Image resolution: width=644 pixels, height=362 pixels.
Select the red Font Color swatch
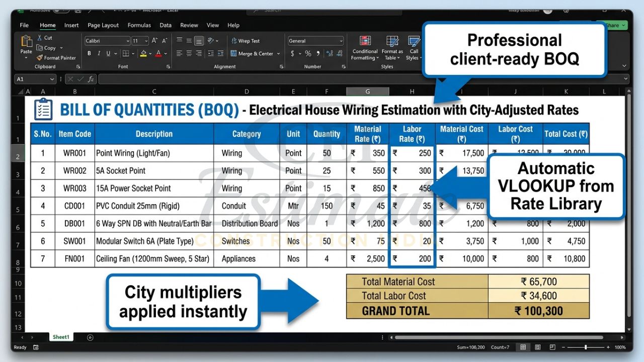(159, 53)
